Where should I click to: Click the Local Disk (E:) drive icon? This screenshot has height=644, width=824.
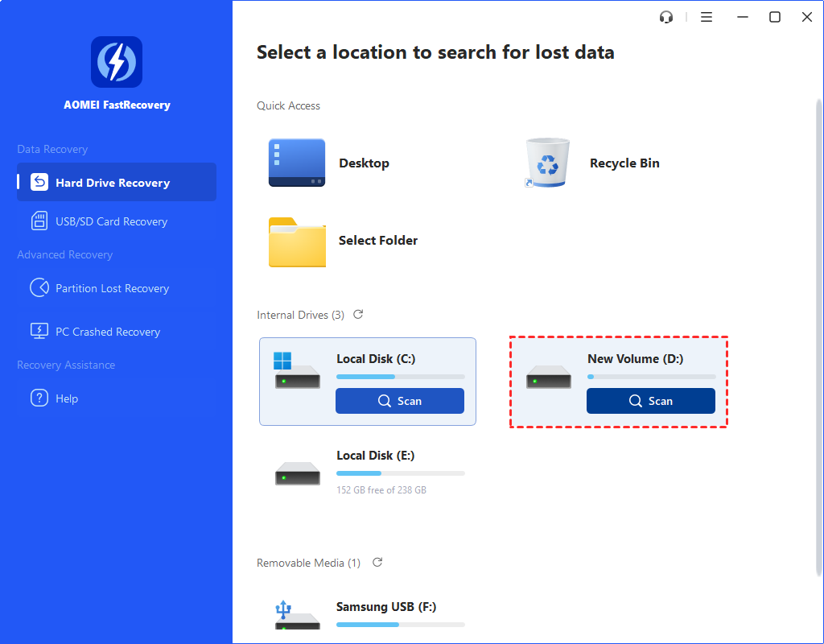coord(298,473)
